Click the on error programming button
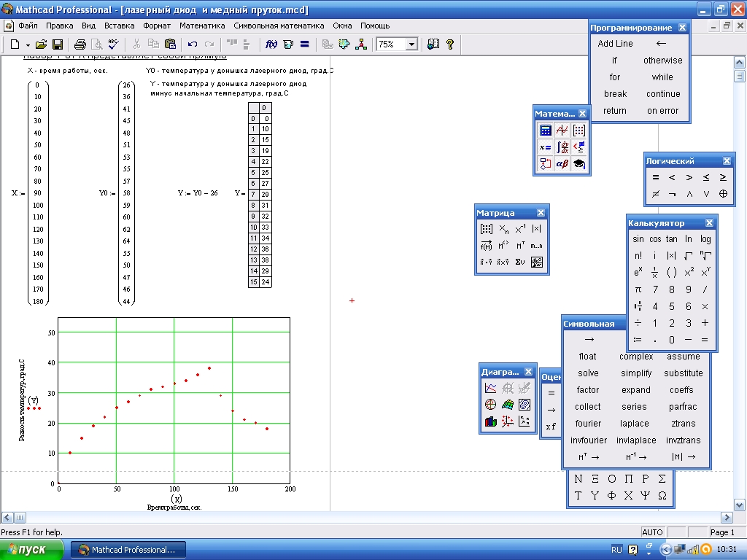Viewport: 747px width, 560px height. coord(662,111)
